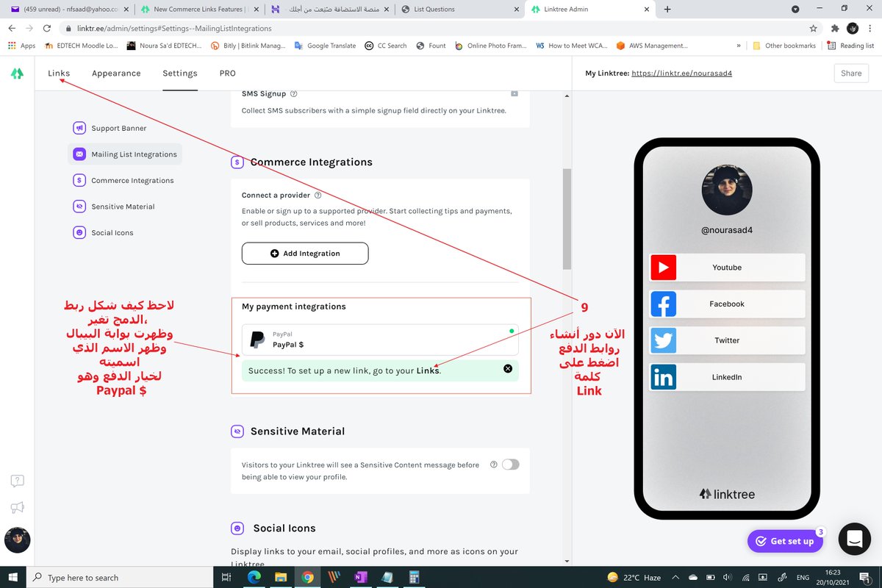Select the Settings tab
The height and width of the screenshot is (588, 882).
pos(180,73)
